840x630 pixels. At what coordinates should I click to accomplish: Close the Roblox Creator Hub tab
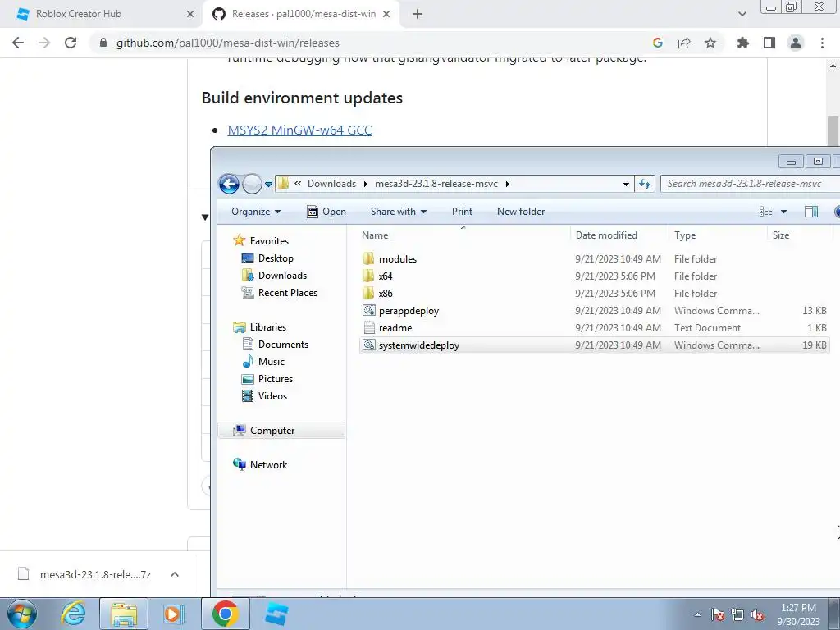point(190,14)
